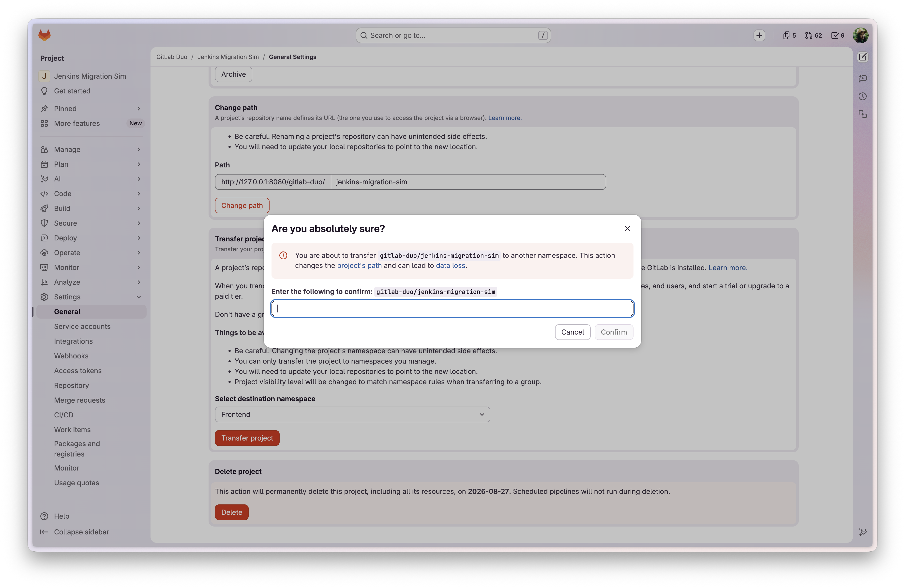Viewport: 905px width, 588px height.
Task: Expand the Manage section chevron
Action: (139, 149)
